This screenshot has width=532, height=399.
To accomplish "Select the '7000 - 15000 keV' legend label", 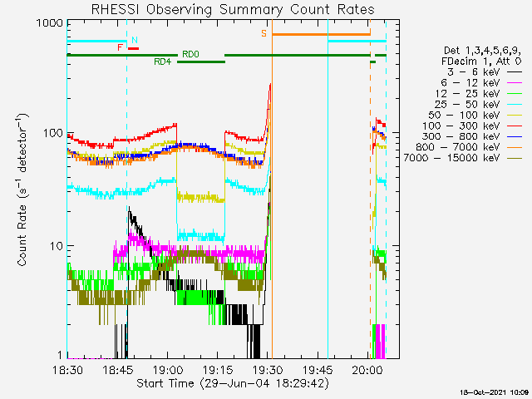I will (x=451, y=158).
